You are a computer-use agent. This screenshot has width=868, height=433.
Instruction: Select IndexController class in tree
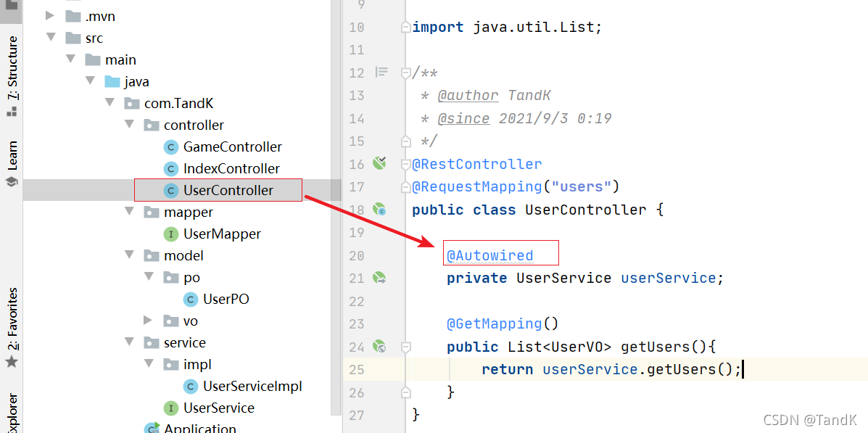tap(231, 168)
